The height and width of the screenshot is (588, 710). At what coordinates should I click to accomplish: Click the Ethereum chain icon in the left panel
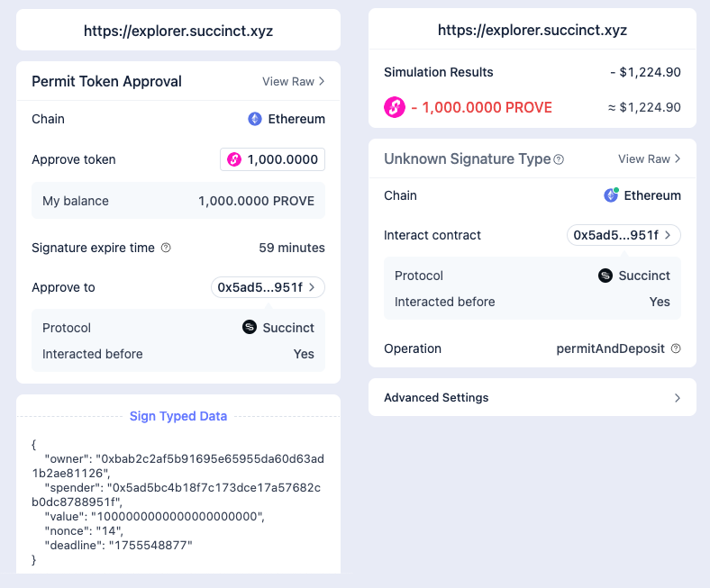click(x=255, y=119)
